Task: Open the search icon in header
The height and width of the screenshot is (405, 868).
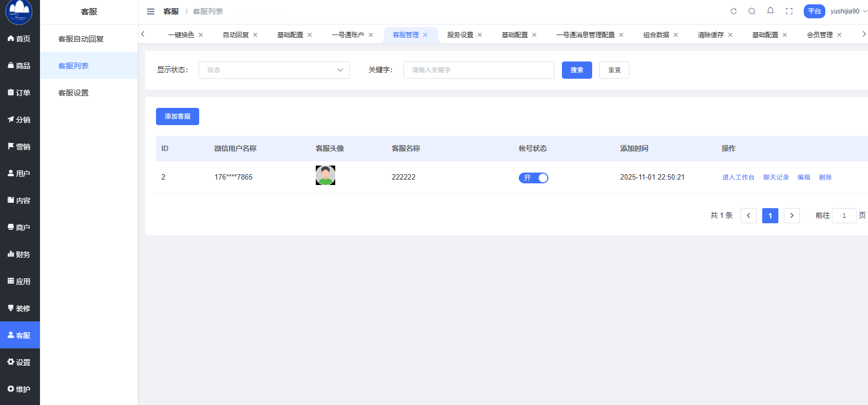Action: tap(751, 11)
